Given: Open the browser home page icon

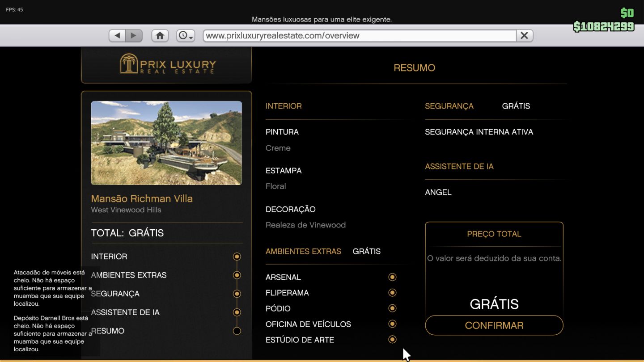Looking at the screenshot, I should coord(160,35).
